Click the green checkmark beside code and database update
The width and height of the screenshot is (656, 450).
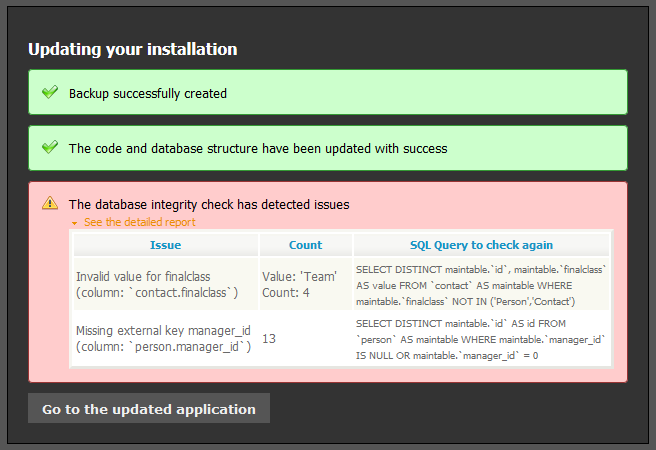[49, 148]
